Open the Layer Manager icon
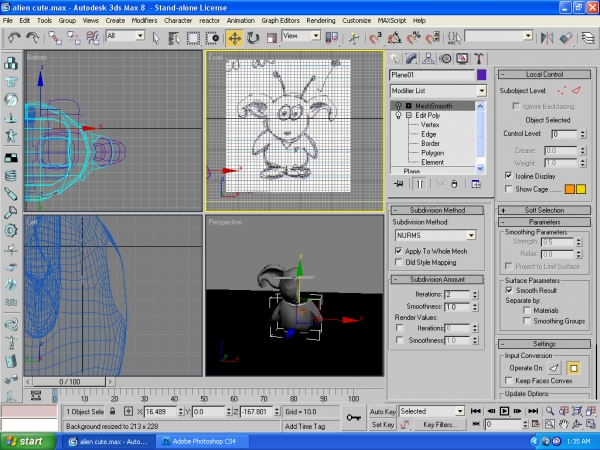This screenshot has height=450, width=600. (588, 38)
